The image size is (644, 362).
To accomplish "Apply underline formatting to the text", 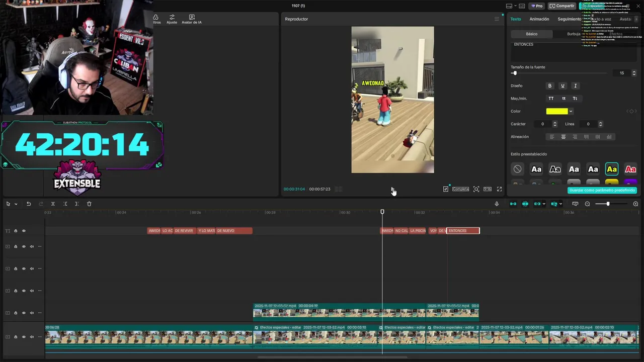I will (562, 86).
